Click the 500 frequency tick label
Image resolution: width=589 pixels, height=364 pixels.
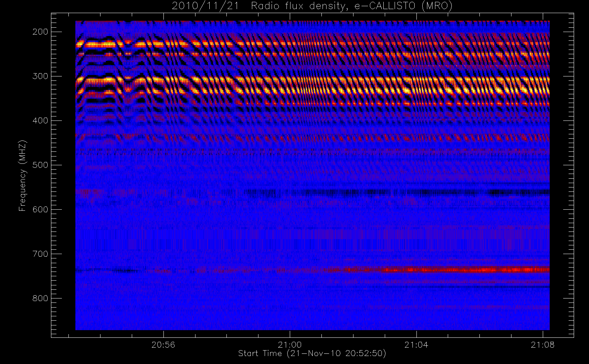[40, 165]
